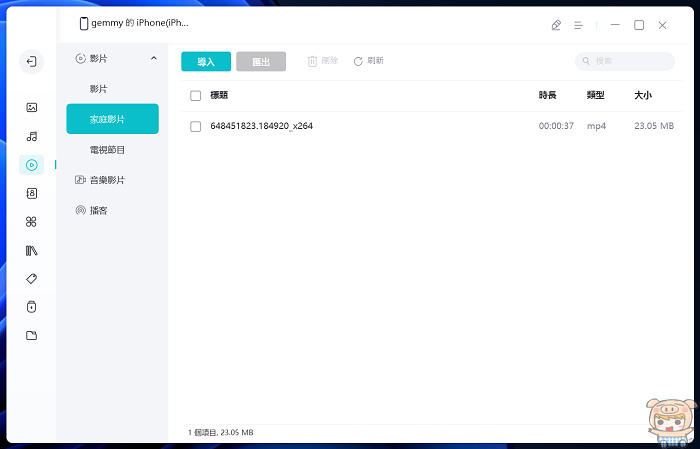700x449 pixels.
Task: Open the Apps section icon
Action: (32, 222)
